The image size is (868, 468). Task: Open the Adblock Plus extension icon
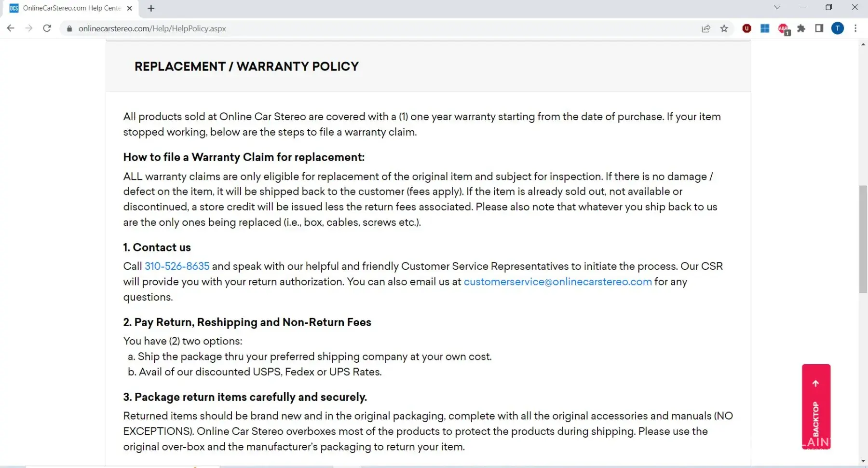pyautogui.click(x=783, y=29)
